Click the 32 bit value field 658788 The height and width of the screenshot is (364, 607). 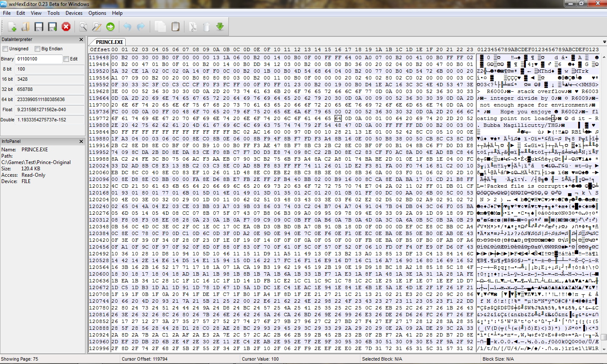pos(49,90)
